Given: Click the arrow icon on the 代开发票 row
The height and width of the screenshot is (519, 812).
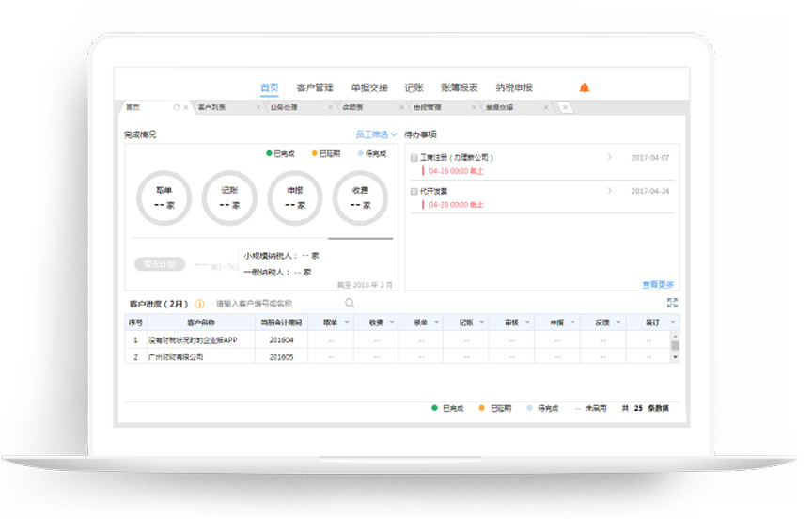Looking at the screenshot, I should pos(610,191).
